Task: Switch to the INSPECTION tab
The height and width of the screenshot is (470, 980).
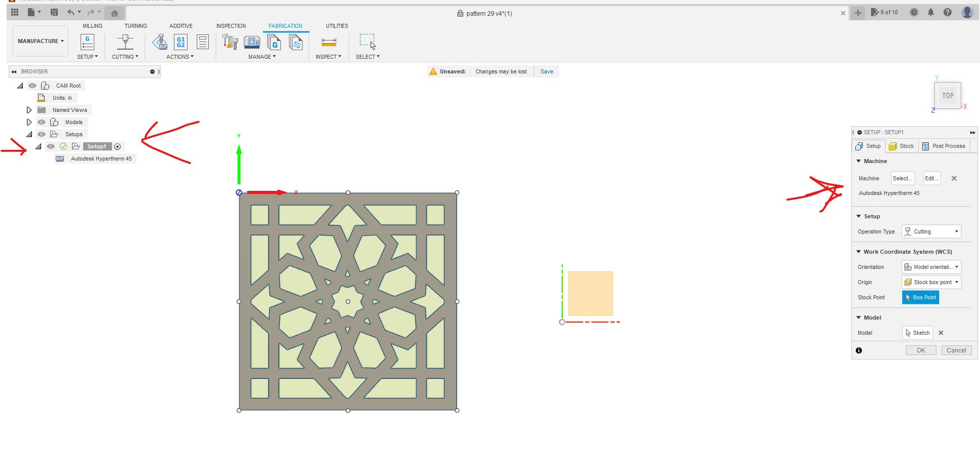Action: [x=231, y=26]
